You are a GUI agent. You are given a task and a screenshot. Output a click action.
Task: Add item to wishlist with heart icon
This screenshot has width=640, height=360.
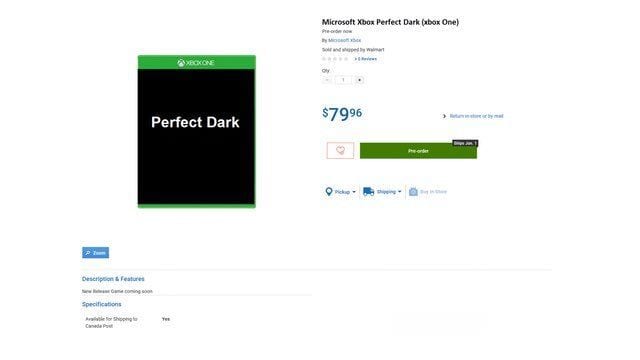point(340,151)
